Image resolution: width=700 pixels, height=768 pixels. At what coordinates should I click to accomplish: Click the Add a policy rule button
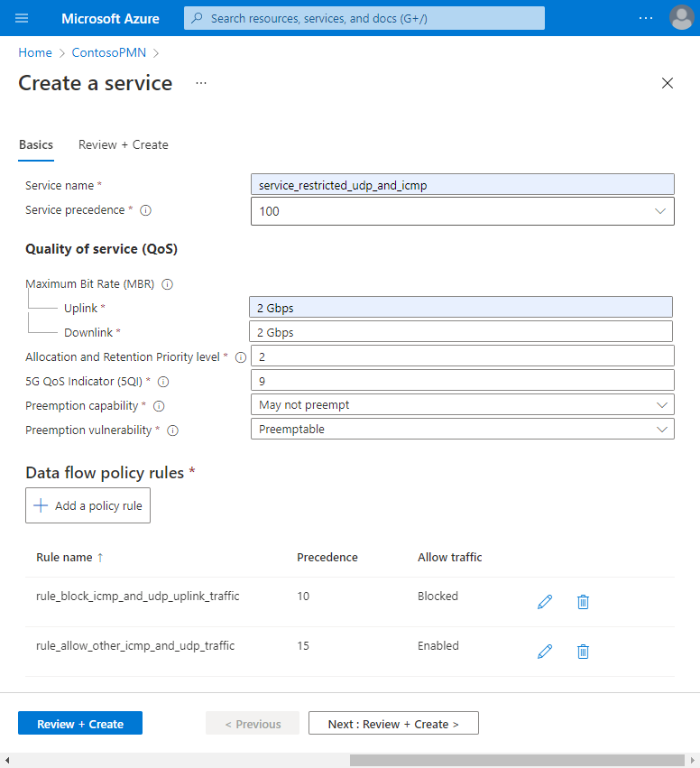(x=87, y=505)
